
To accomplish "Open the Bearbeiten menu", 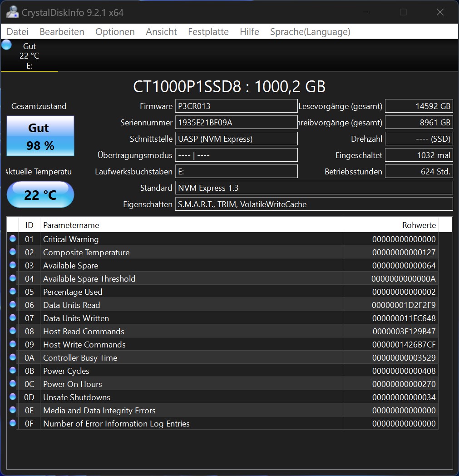I will (62, 32).
